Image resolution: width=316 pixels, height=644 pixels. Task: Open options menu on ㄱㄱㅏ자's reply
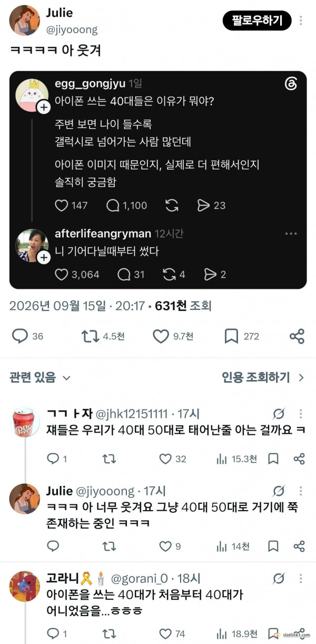(x=301, y=414)
